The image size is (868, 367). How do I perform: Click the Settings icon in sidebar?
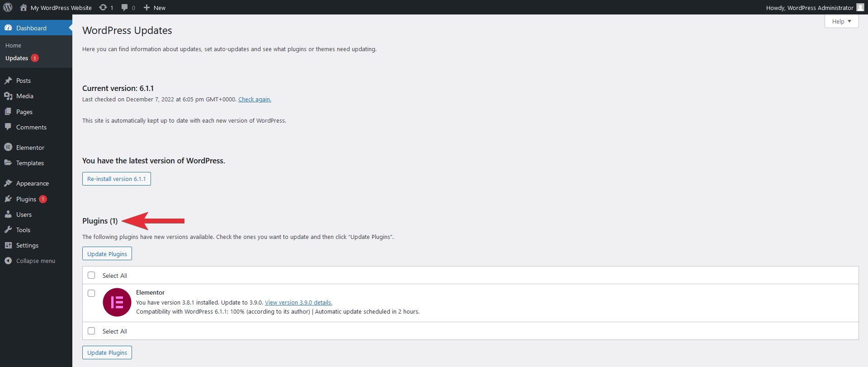8,245
